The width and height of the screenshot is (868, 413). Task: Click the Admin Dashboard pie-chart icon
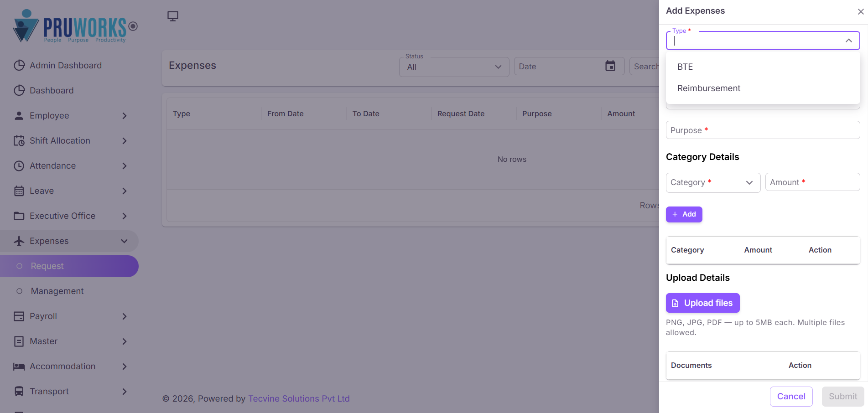pos(19,65)
